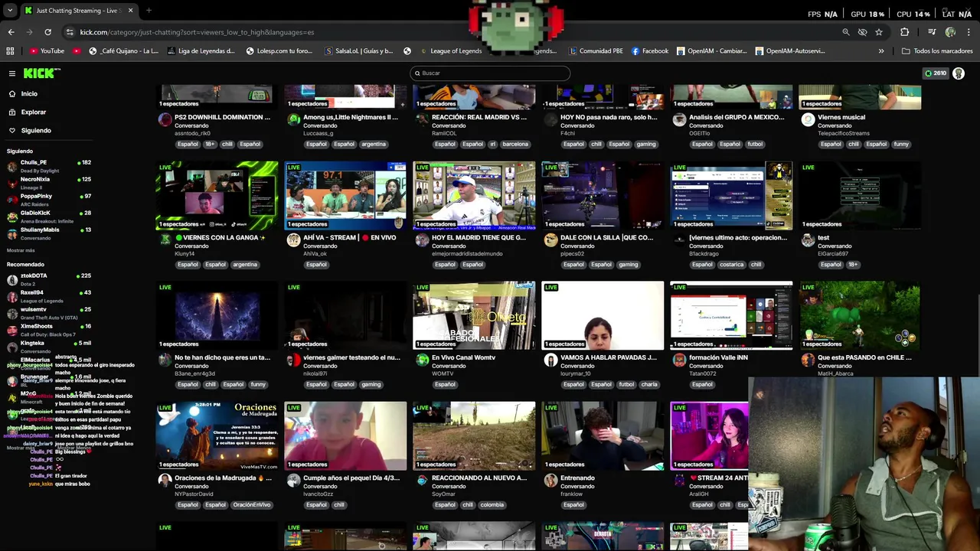Expand hidden bookmarks with chevron
Screen dimensions: 980x551
click(x=881, y=51)
